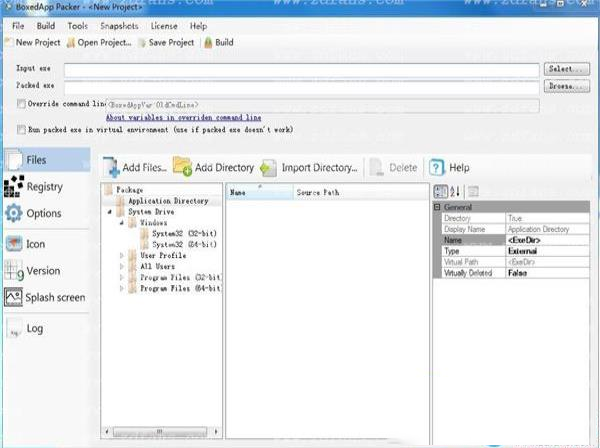Click the Browse button for packed exe

pyautogui.click(x=567, y=86)
